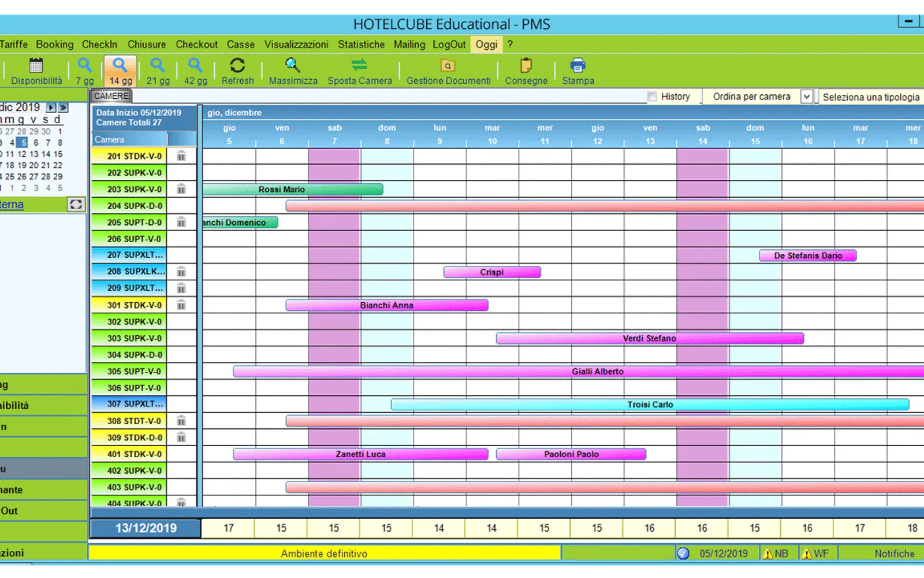Viewport: 924px width, 578px height.
Task: Open the Booking menu
Action: [x=55, y=45]
